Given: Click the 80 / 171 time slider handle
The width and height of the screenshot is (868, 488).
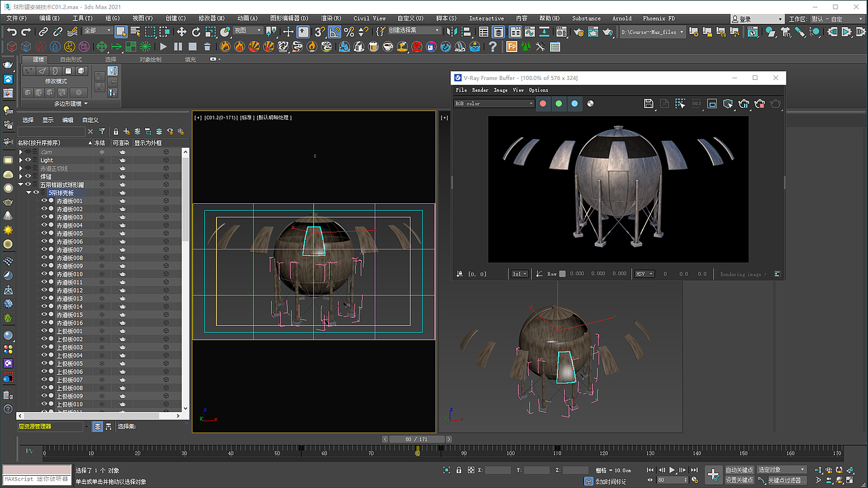Looking at the screenshot, I should click(417, 439).
